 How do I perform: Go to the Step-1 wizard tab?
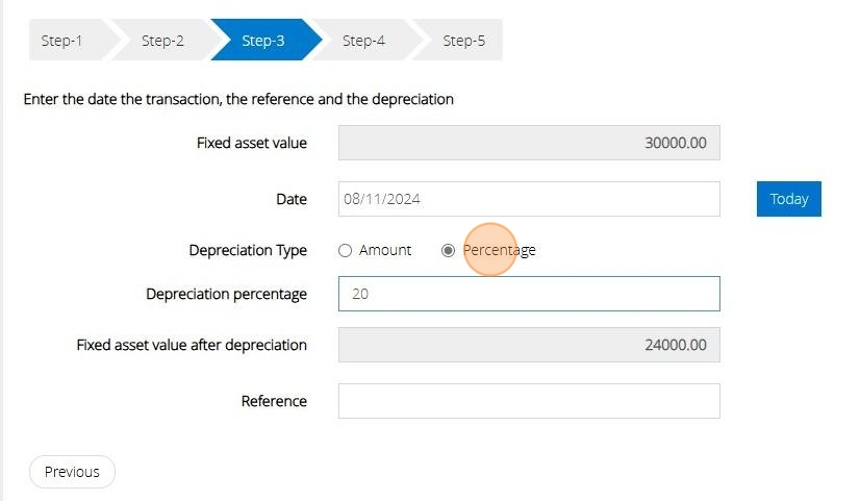coord(62,41)
